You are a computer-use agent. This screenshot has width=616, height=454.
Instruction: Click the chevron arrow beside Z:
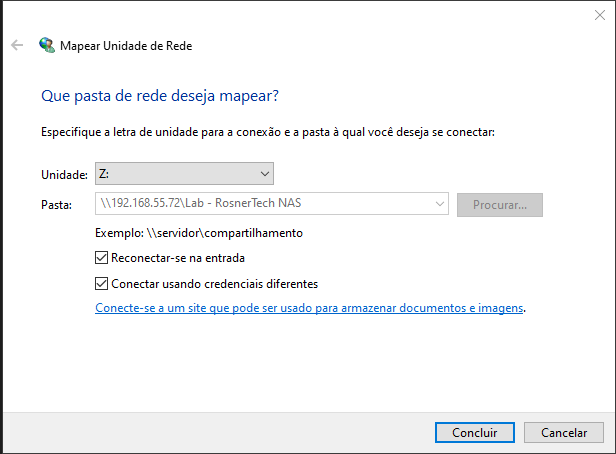coord(265,174)
